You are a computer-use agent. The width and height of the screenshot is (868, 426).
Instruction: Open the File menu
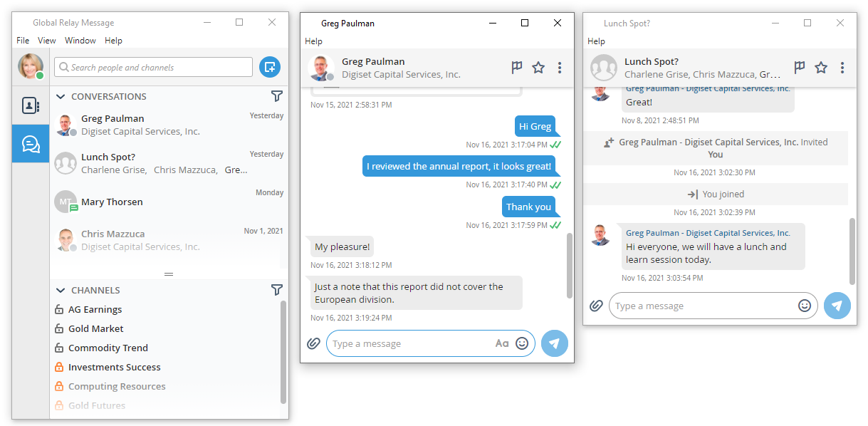click(22, 41)
